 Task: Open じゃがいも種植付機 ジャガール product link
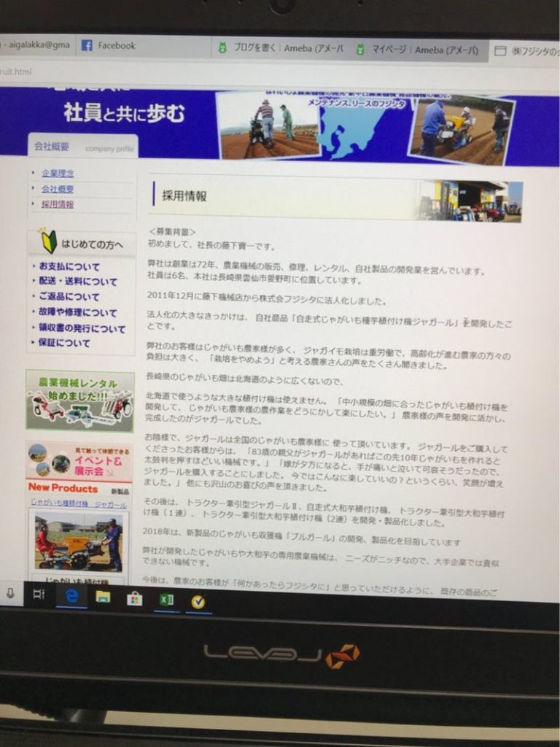click(x=79, y=503)
